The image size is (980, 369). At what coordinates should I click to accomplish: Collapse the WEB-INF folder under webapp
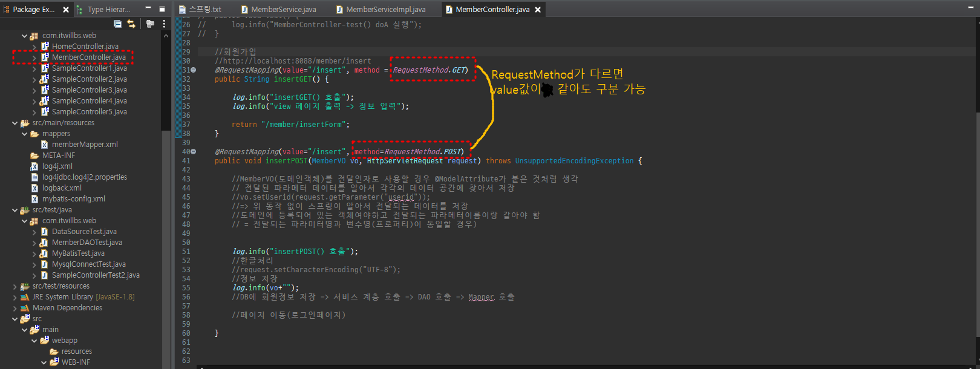[44, 362]
